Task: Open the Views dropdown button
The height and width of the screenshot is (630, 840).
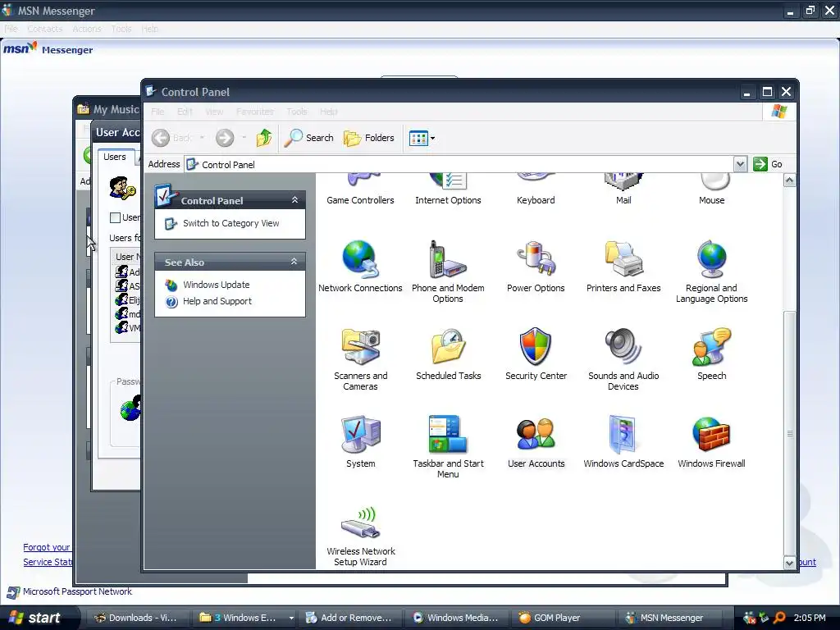Action: tap(422, 138)
